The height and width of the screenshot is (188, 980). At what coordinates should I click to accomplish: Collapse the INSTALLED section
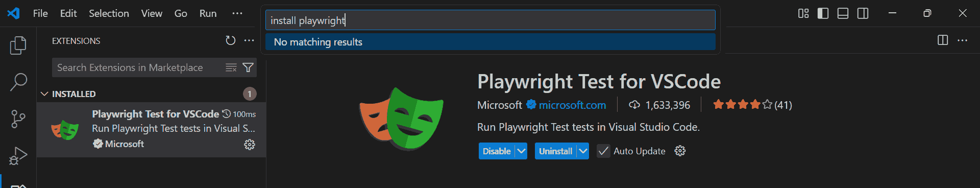tap(44, 94)
